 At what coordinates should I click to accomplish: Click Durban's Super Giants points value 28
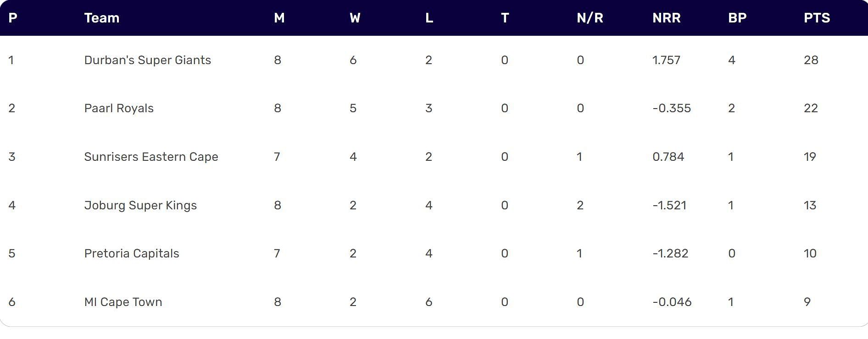point(811,60)
